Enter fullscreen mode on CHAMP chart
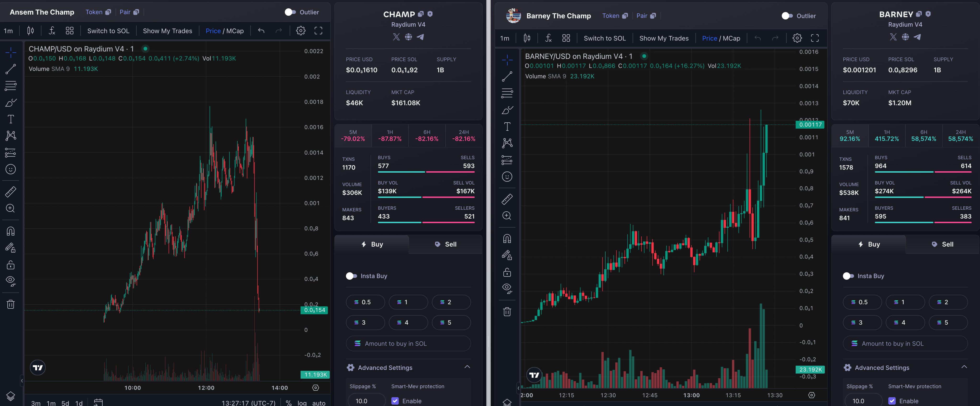Image resolution: width=980 pixels, height=406 pixels. [x=318, y=31]
